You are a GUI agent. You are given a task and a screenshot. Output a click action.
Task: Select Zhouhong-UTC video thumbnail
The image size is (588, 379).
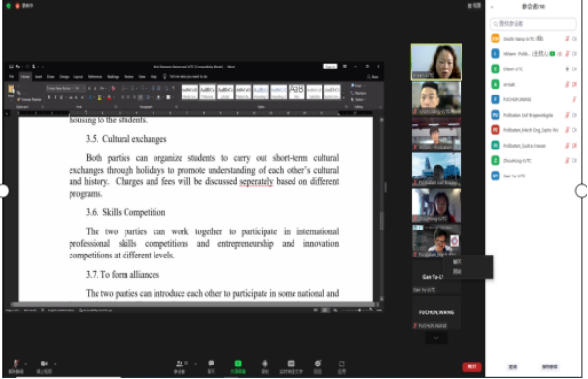pos(436,205)
